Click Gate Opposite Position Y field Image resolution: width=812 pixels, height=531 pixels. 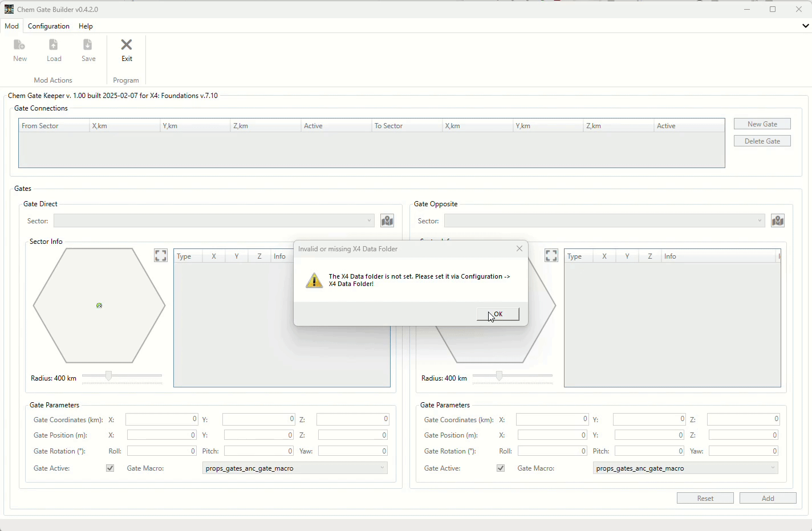pos(649,435)
